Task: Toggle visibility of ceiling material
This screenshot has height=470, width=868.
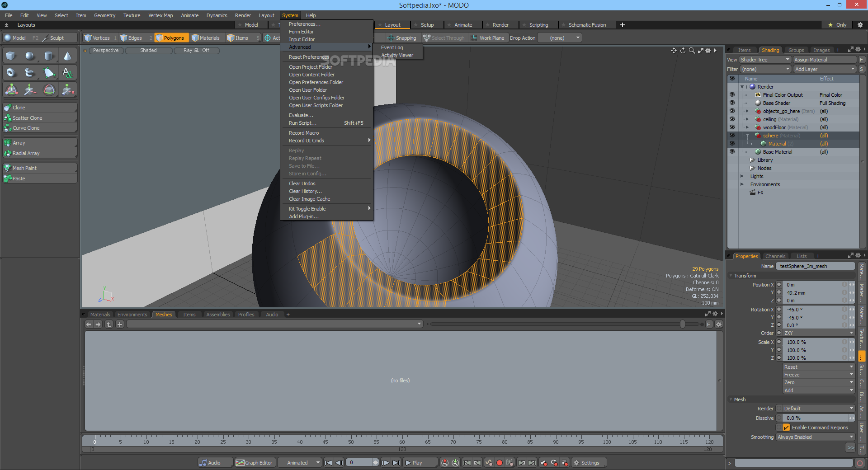Action: (x=732, y=119)
